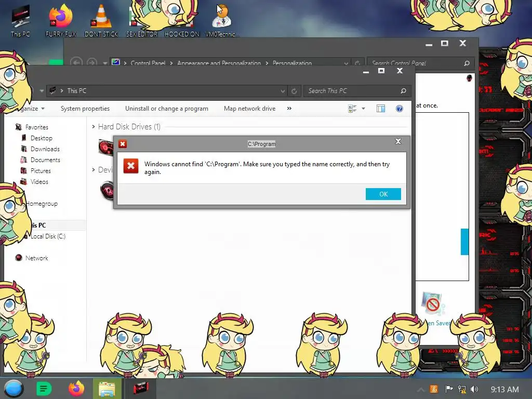The width and height of the screenshot is (532, 399).
Task: Select Homegroup in navigation pane
Action: (43, 204)
